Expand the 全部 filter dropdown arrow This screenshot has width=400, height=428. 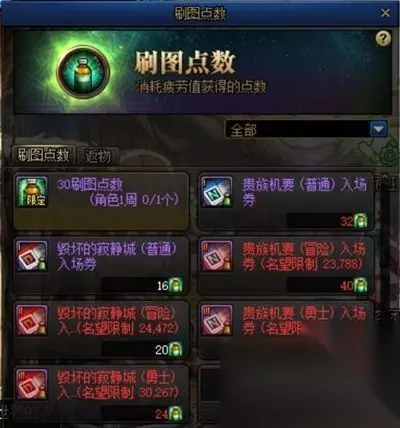pos(379,129)
